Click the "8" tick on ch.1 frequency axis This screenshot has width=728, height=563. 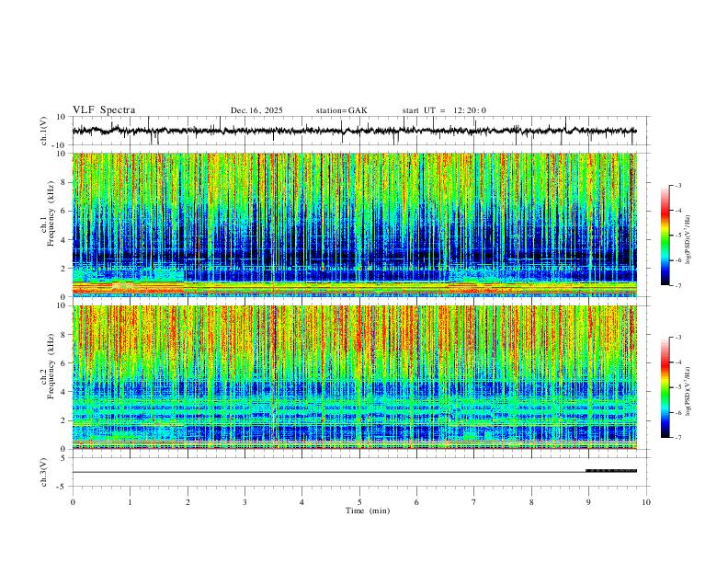pyautogui.click(x=63, y=182)
